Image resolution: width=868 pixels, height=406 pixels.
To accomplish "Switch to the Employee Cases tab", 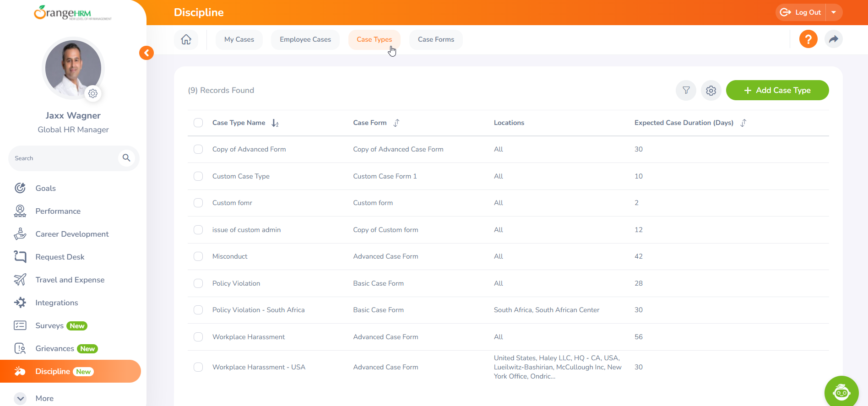I will [x=305, y=39].
